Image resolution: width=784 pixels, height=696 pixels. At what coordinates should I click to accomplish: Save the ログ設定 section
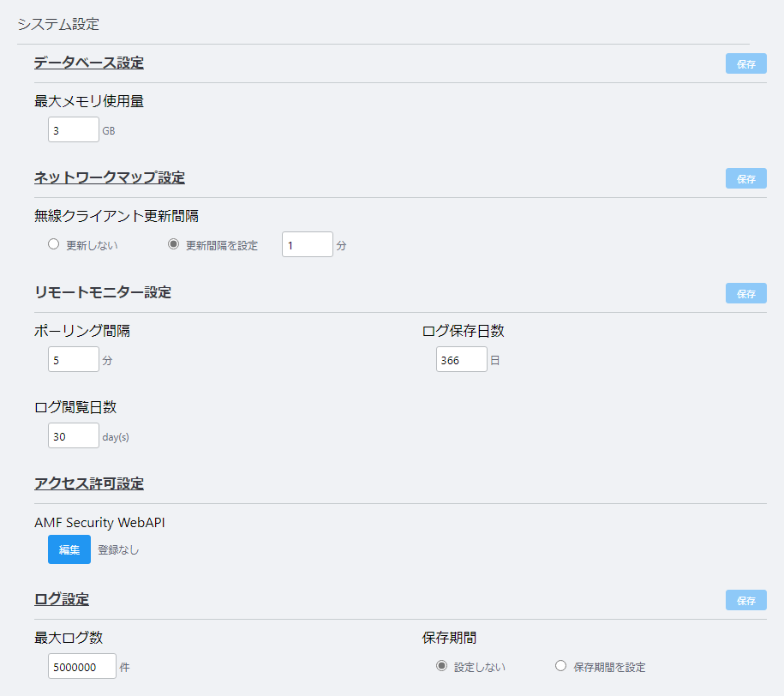745,600
